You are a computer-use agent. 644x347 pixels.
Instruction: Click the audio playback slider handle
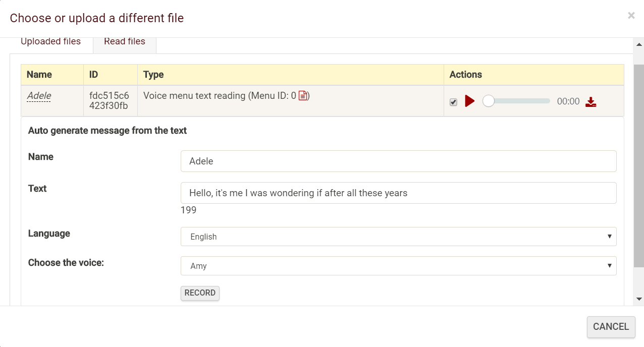488,101
